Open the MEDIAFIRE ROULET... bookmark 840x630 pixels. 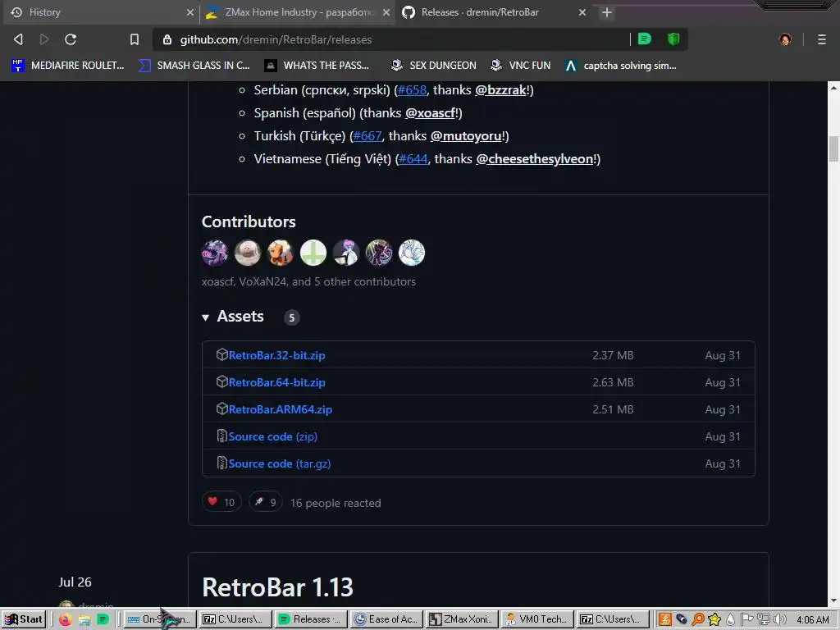(67, 66)
